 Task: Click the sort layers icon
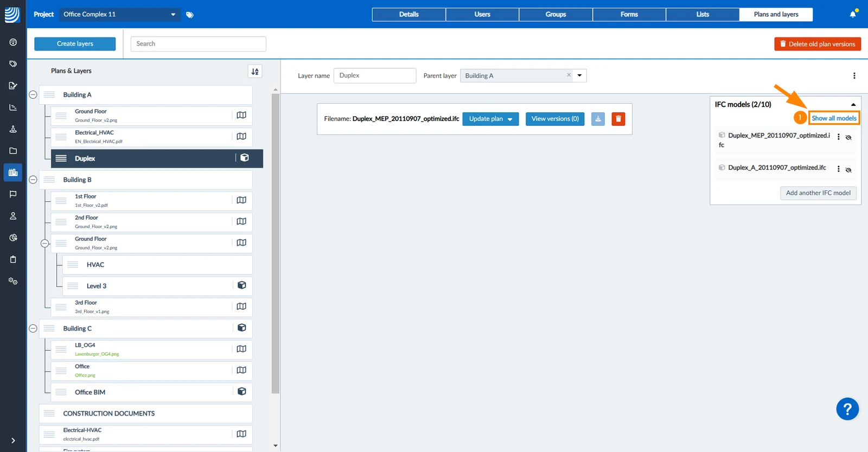(255, 71)
